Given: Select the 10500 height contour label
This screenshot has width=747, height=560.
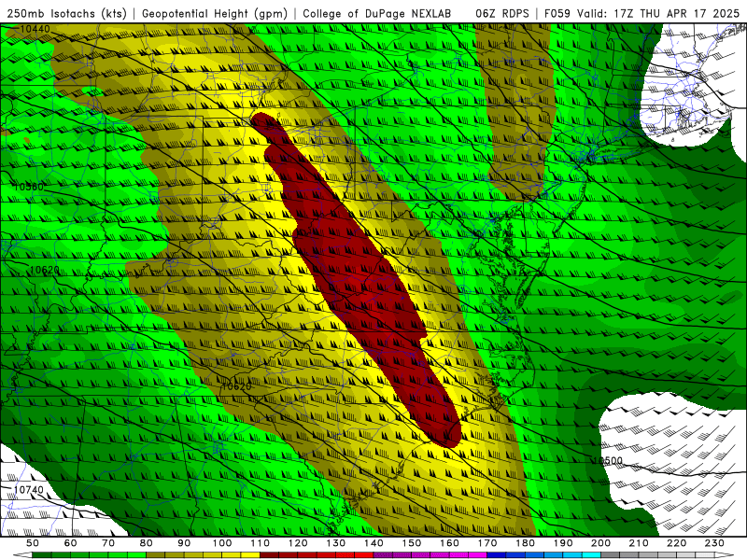Looking at the screenshot, I should click(608, 460).
